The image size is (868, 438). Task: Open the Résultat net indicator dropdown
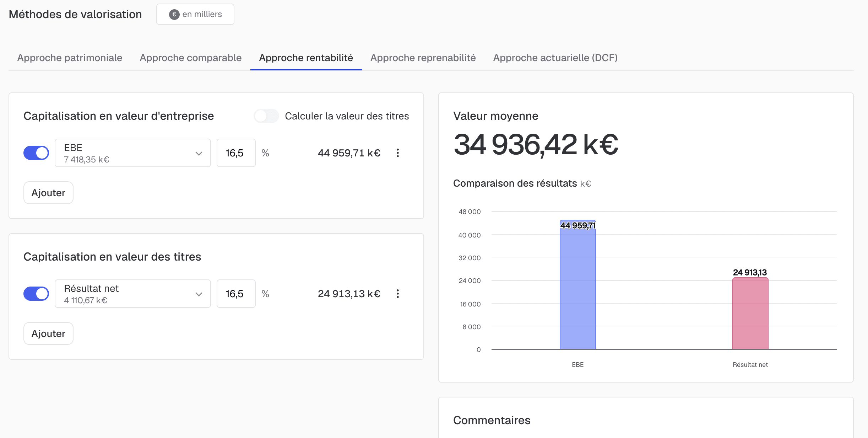point(133,294)
